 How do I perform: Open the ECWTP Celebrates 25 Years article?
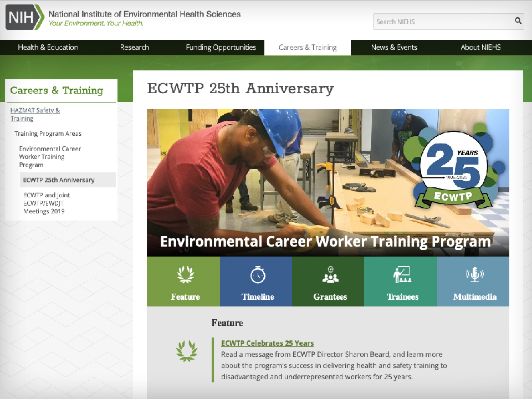coord(267,343)
